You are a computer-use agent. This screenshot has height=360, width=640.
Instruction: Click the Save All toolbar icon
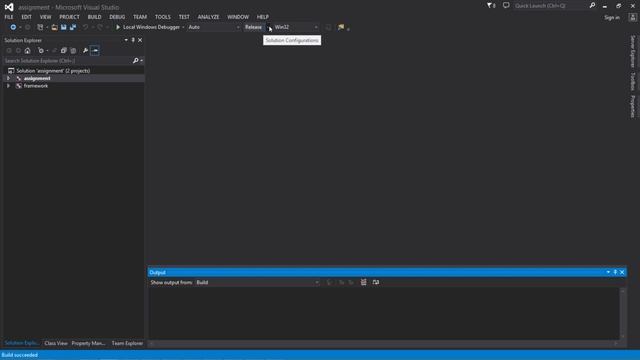(x=73, y=27)
